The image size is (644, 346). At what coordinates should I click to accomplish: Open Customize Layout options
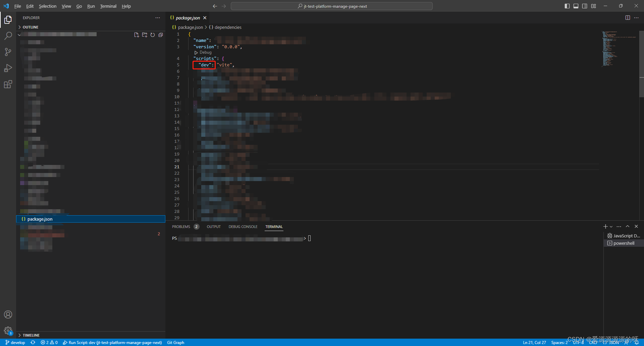pyautogui.click(x=594, y=6)
